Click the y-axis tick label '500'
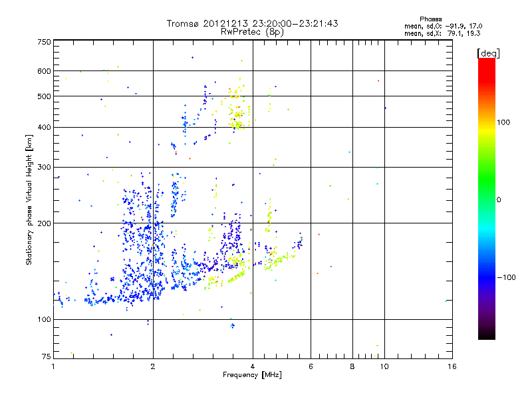 point(44,96)
